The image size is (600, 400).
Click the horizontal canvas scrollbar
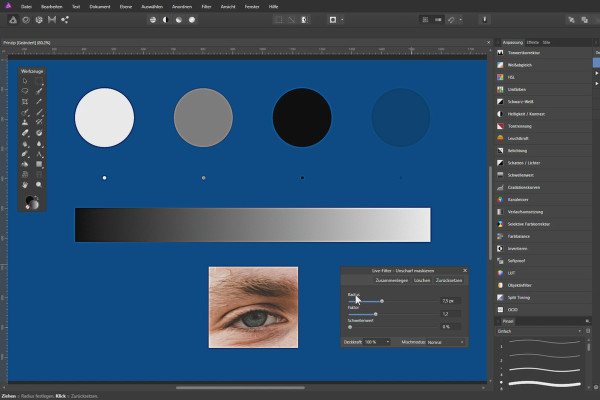(x=240, y=388)
